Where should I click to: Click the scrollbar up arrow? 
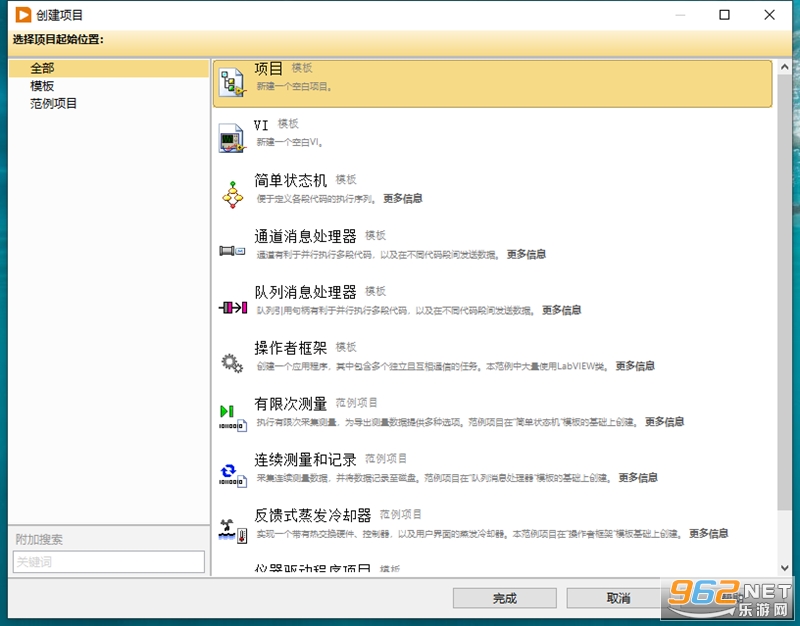point(785,67)
